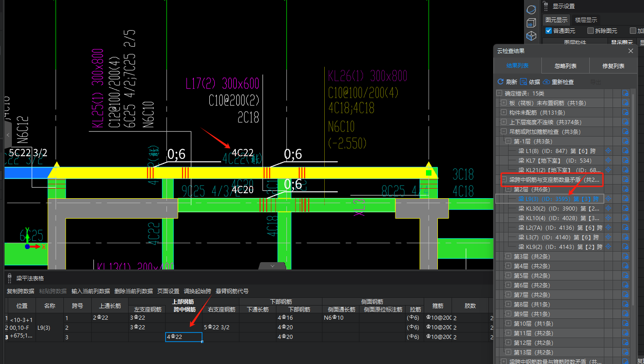Locate beam KL21(2) with target icon

pos(608,170)
